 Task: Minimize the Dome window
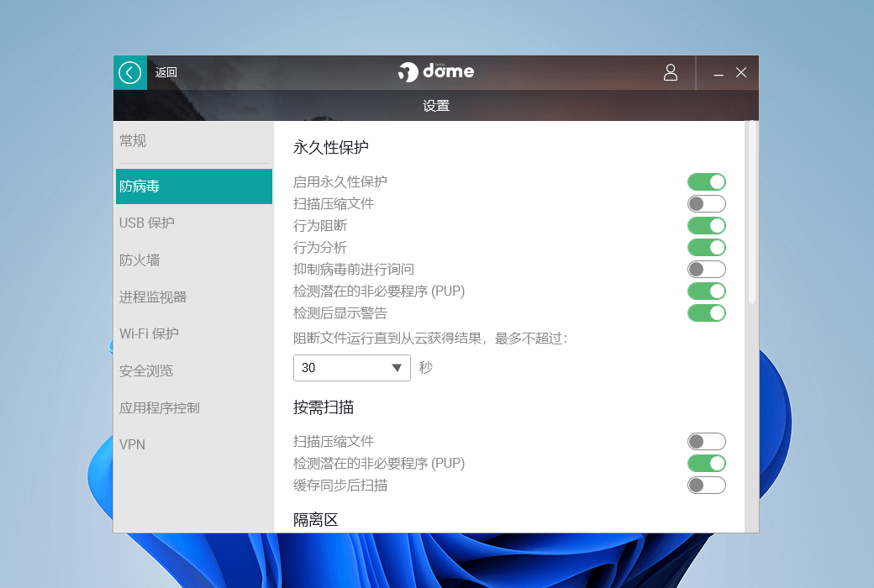[719, 74]
